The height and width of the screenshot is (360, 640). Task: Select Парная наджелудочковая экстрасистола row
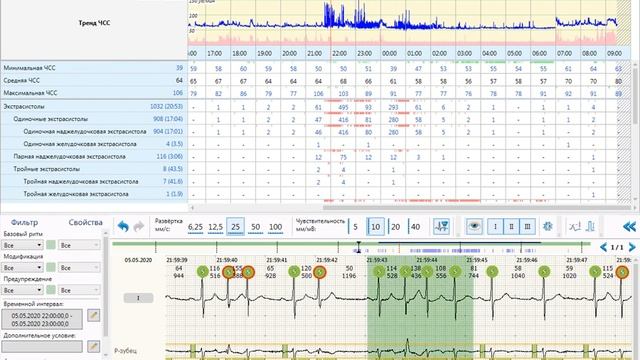point(94,157)
